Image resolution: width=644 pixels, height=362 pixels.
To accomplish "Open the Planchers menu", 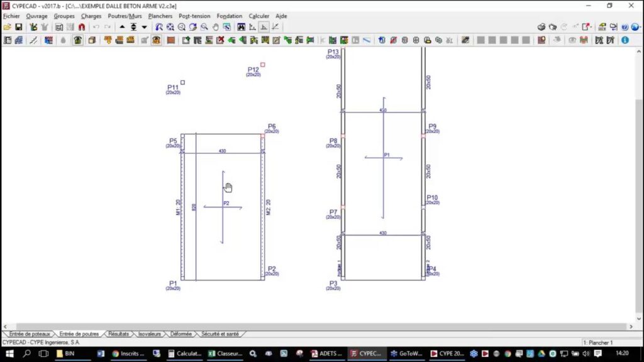I will [160, 16].
